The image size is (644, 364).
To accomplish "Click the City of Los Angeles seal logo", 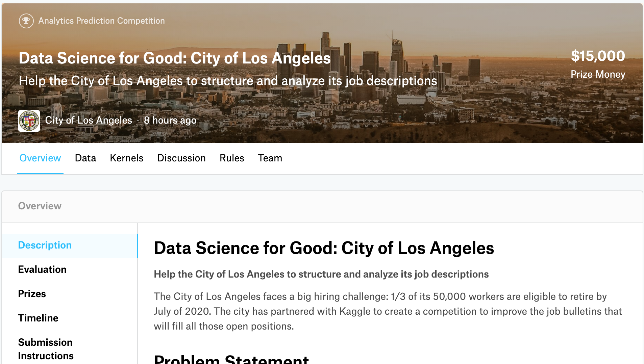I will tap(29, 121).
